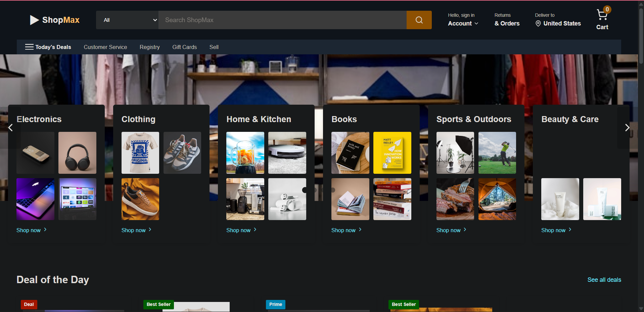Click the left carousel navigation arrow
Viewport: 644px width, 312px height.
10,127
